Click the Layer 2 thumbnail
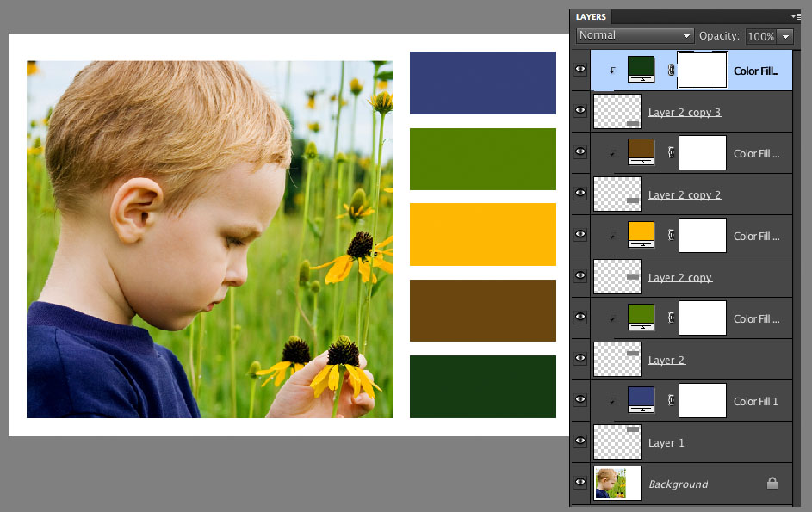812x512 pixels. 617,360
